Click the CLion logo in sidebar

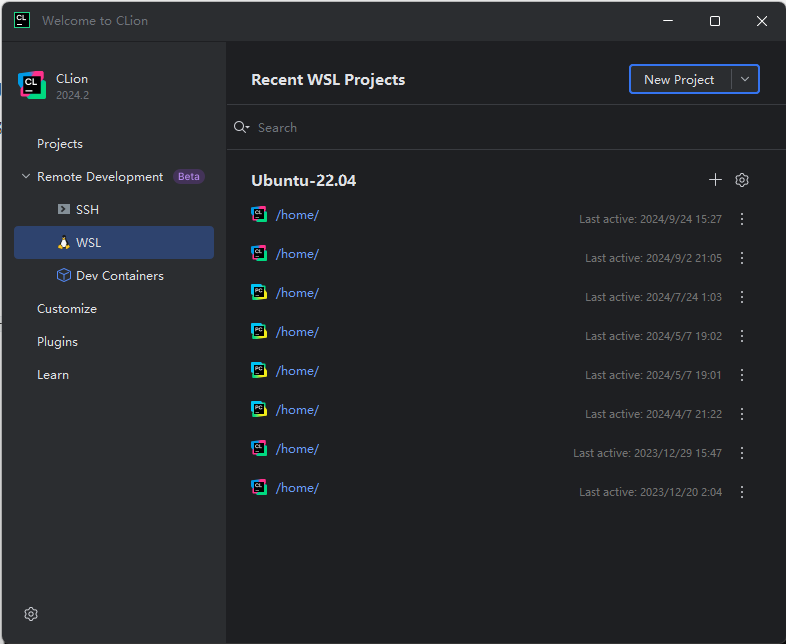click(32, 86)
